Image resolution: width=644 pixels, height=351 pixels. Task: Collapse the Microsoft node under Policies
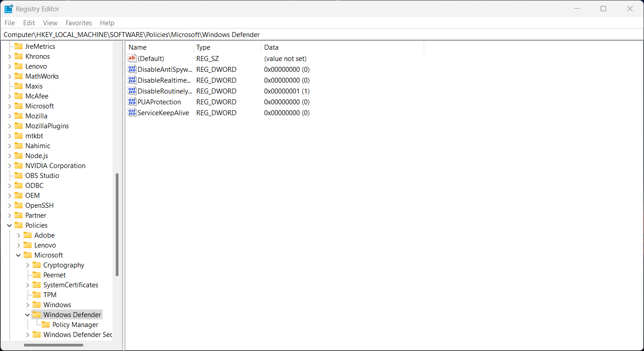point(18,255)
